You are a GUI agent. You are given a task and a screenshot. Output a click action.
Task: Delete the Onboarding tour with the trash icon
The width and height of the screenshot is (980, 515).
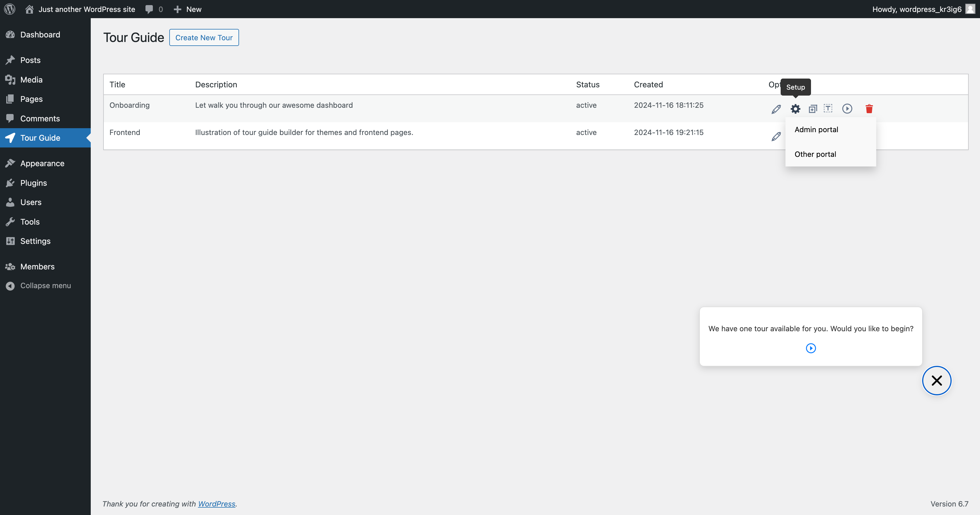point(869,109)
